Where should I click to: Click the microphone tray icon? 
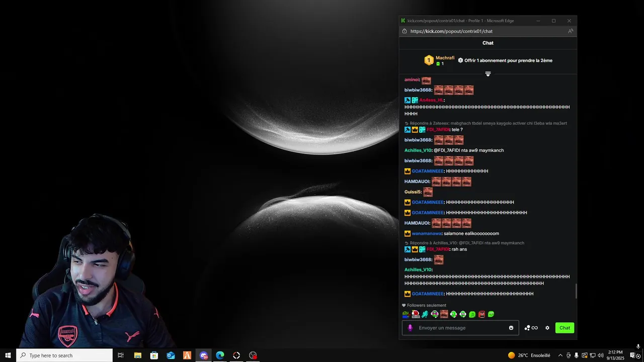click(x=576, y=355)
